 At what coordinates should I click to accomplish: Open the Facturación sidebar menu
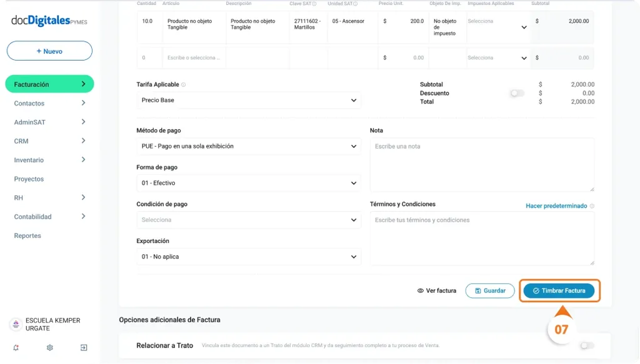coord(49,84)
